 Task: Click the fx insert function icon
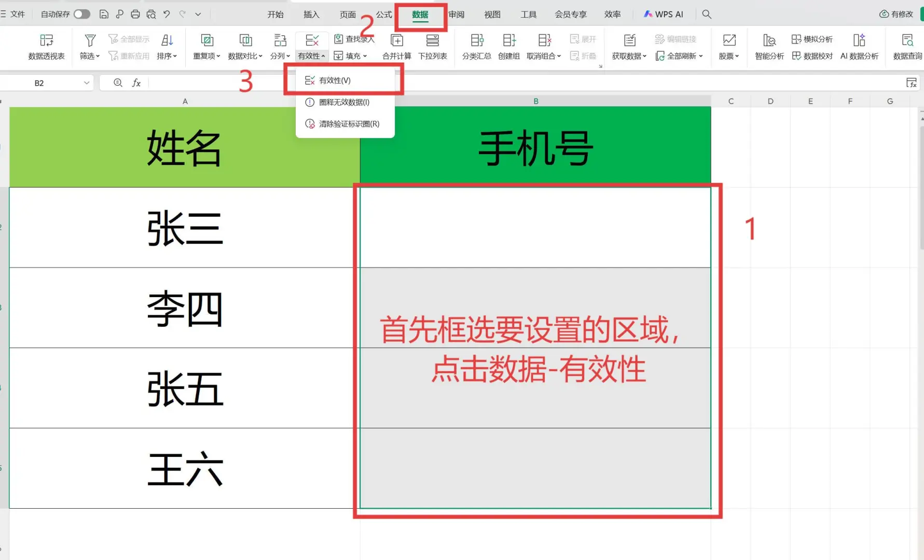[136, 83]
